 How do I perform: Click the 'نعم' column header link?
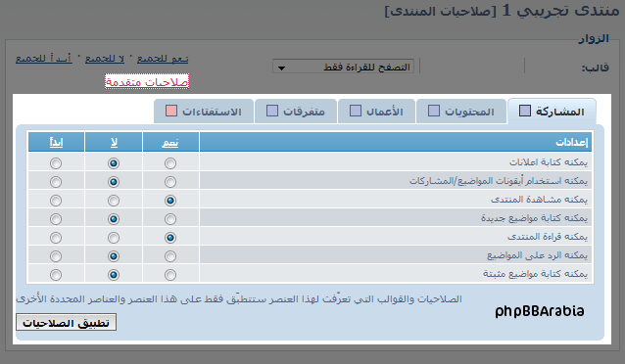pyautogui.click(x=170, y=143)
